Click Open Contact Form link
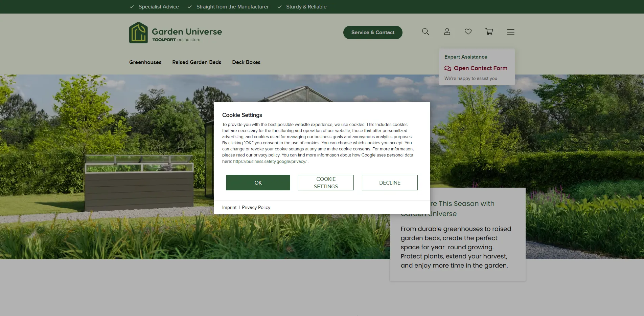The image size is (644, 316). click(x=480, y=68)
